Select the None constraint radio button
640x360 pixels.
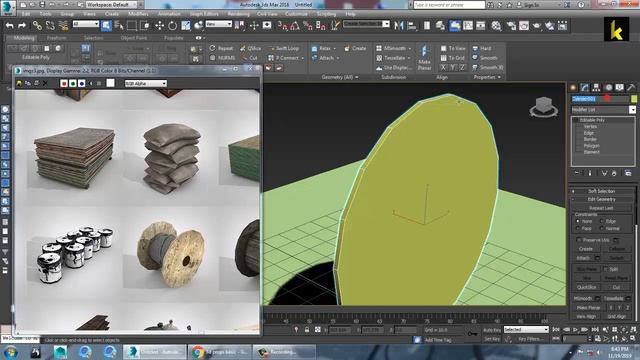coord(578,221)
